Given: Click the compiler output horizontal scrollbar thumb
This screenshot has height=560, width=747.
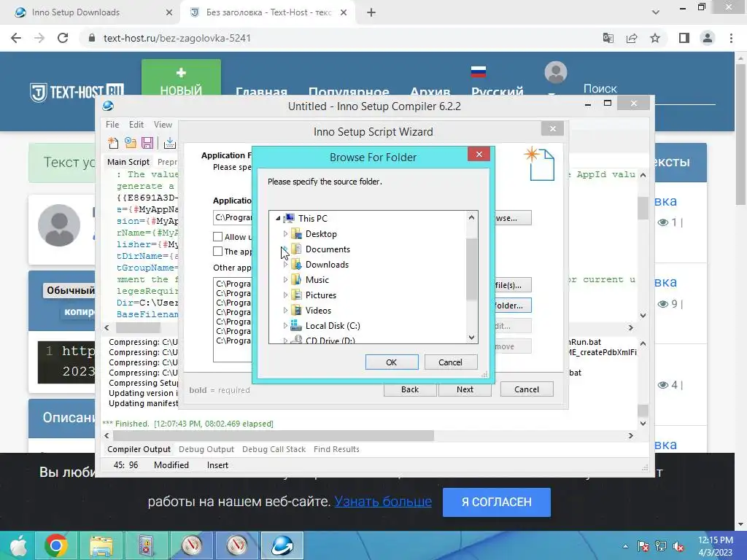Looking at the screenshot, I should pyautogui.click(x=274, y=435).
